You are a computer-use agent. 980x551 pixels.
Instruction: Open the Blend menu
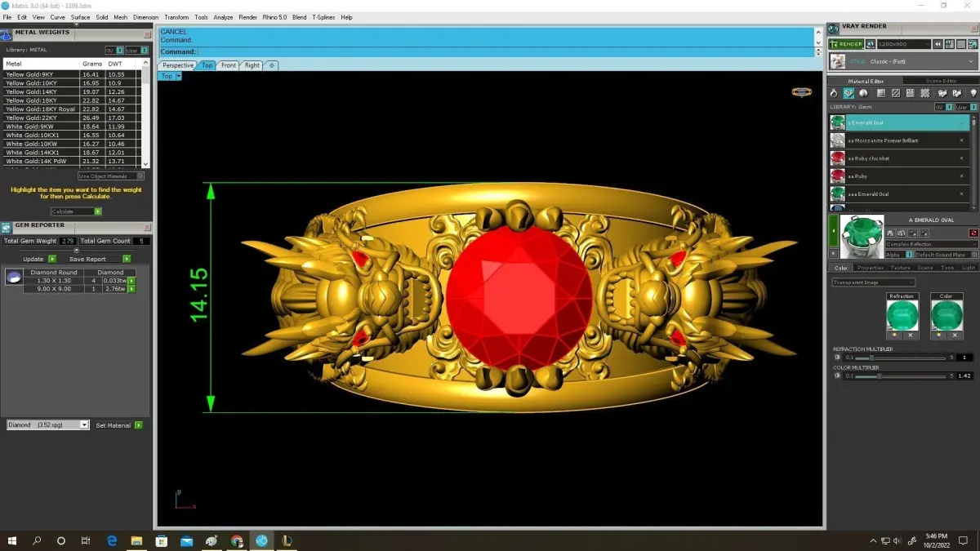[299, 17]
